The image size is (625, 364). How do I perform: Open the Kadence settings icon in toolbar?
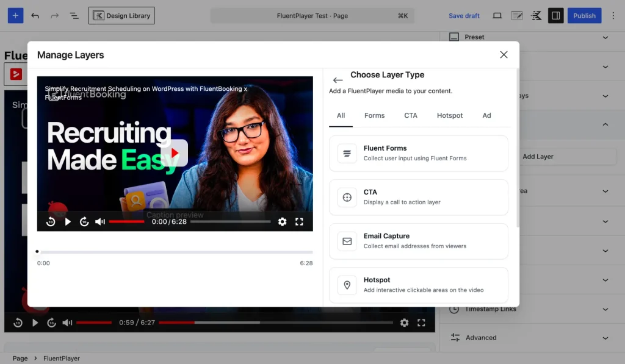pyautogui.click(x=536, y=15)
